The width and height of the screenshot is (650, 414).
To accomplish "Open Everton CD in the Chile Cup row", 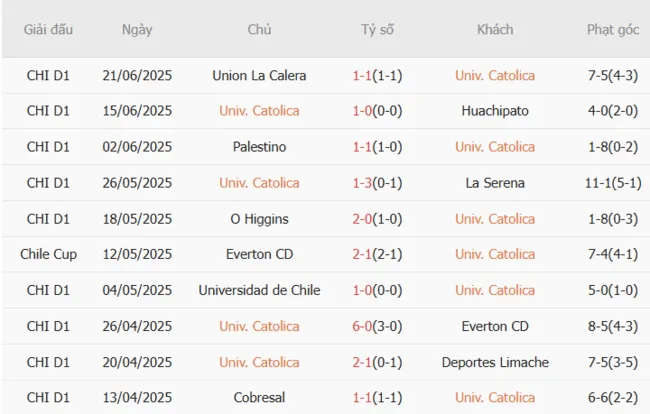I will (x=259, y=254).
